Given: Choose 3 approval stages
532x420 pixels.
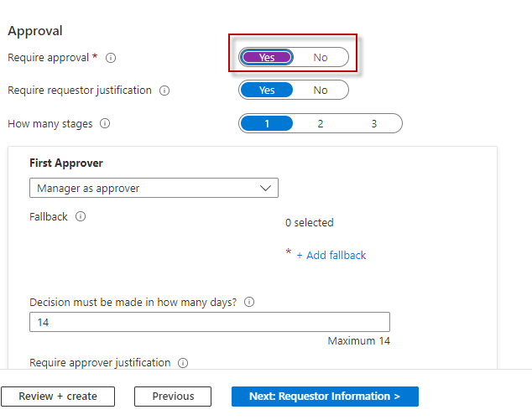Looking at the screenshot, I should [374, 123].
